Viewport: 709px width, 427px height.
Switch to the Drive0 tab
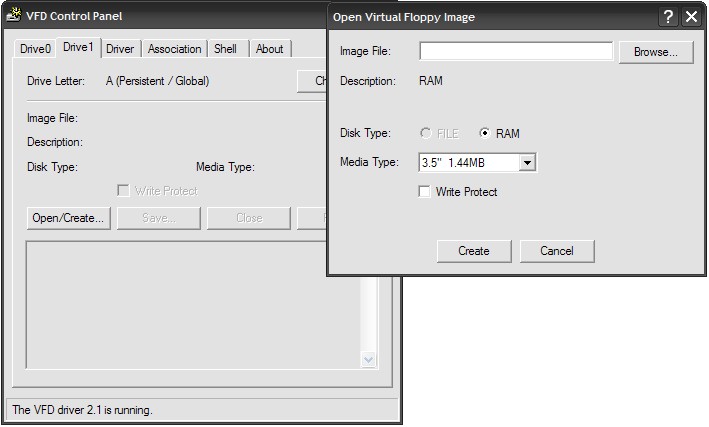point(36,49)
